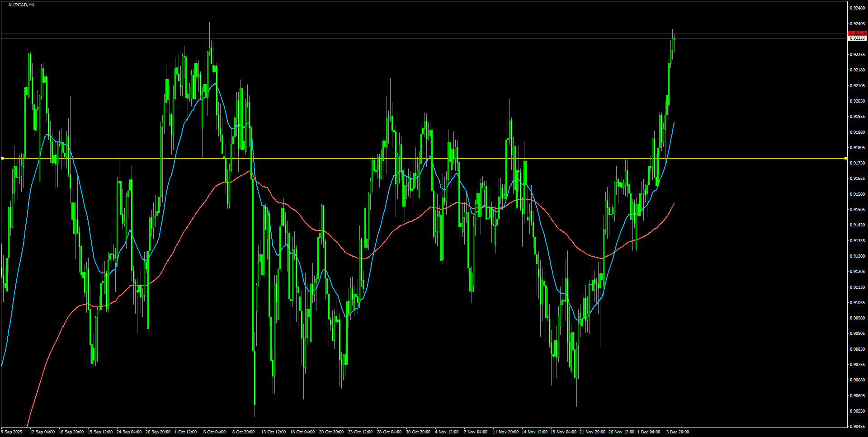
Task: Click the lowest candle near 13 Oct
Action: tap(255, 398)
